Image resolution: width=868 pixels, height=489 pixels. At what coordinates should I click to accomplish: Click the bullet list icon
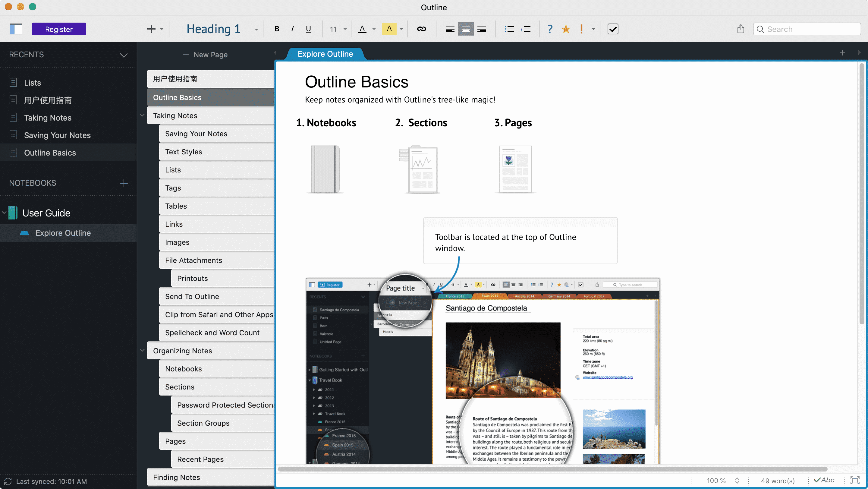click(x=509, y=29)
